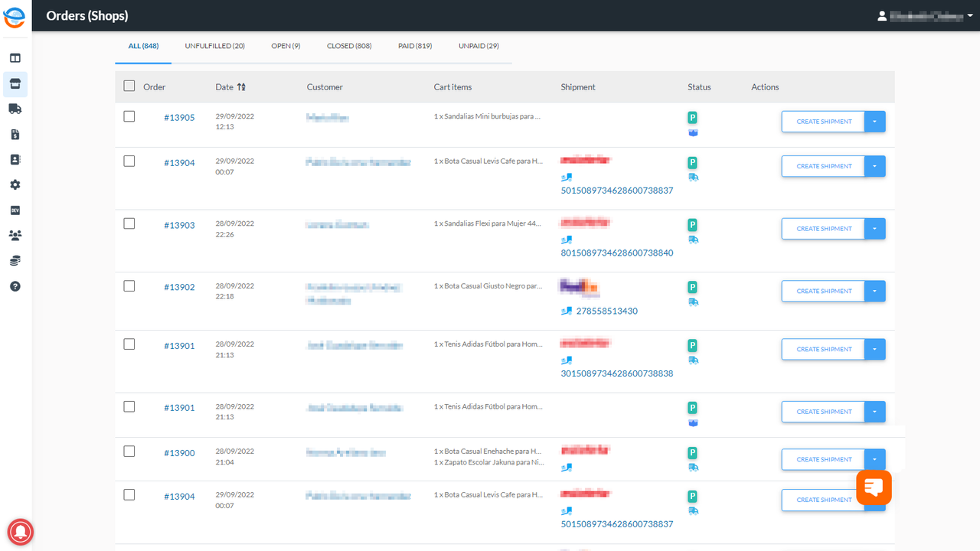Click the user avatar icon in top bar
980x551 pixels.
click(x=882, y=15)
